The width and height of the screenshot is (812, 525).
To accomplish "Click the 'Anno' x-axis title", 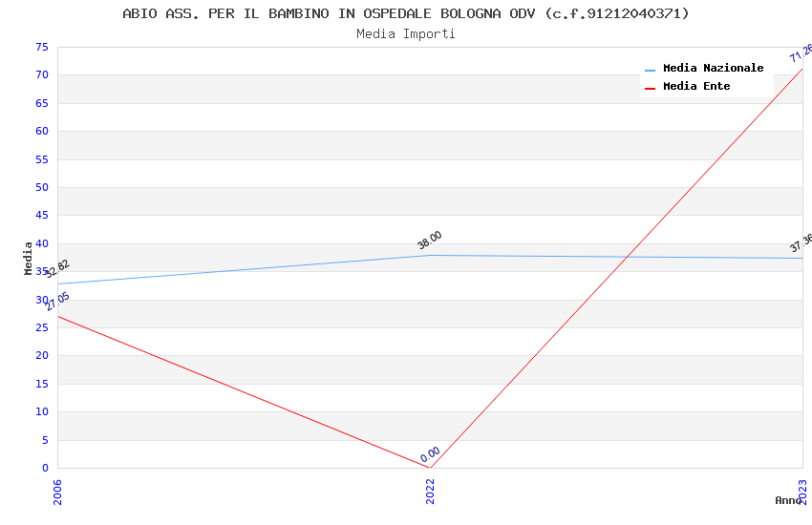I will click(x=788, y=500).
